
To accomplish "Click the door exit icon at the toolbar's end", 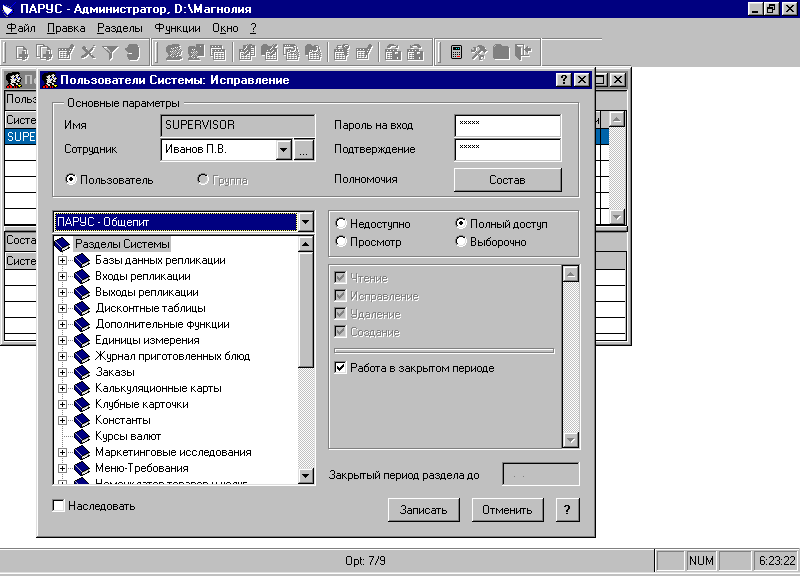I will 523,53.
